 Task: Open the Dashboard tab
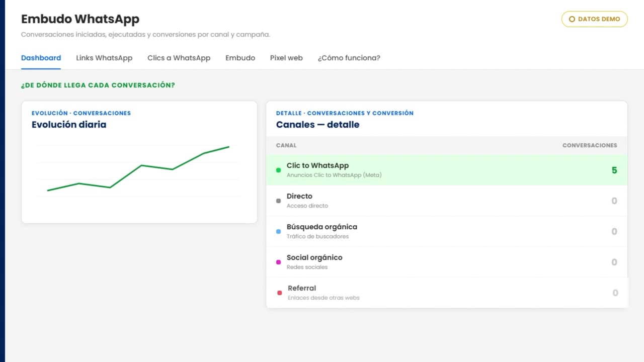pyautogui.click(x=41, y=58)
